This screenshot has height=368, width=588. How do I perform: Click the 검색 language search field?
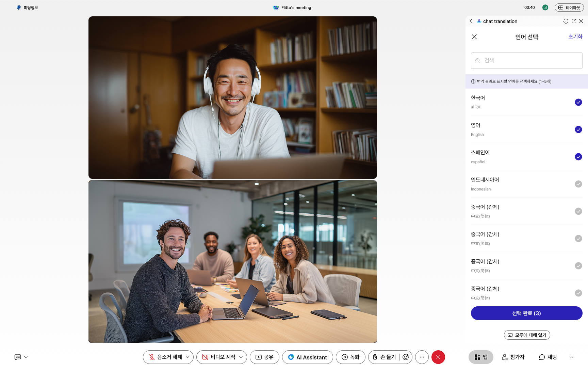[531, 61]
